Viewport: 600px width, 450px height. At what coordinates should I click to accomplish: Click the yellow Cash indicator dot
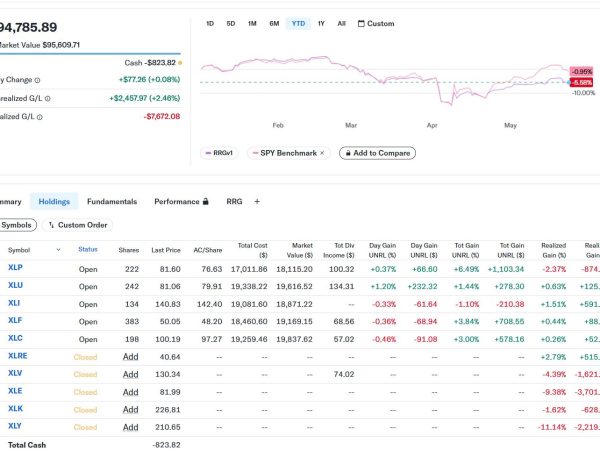coord(180,63)
